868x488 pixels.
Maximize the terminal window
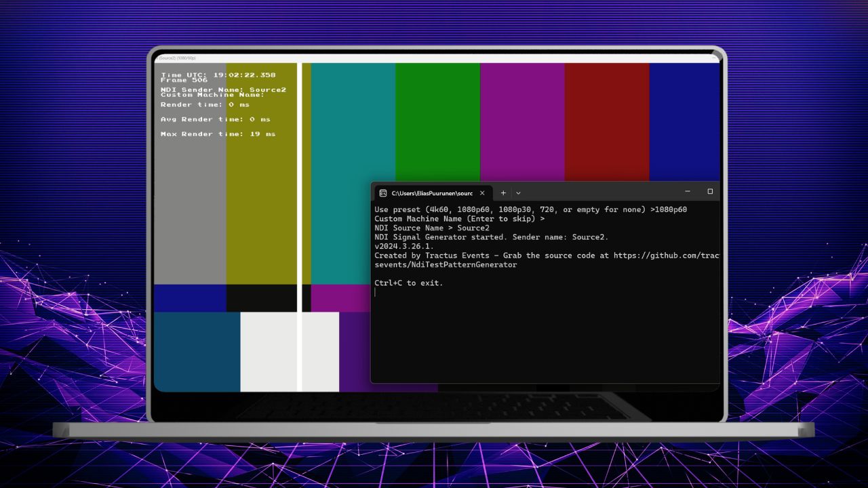pos(710,192)
